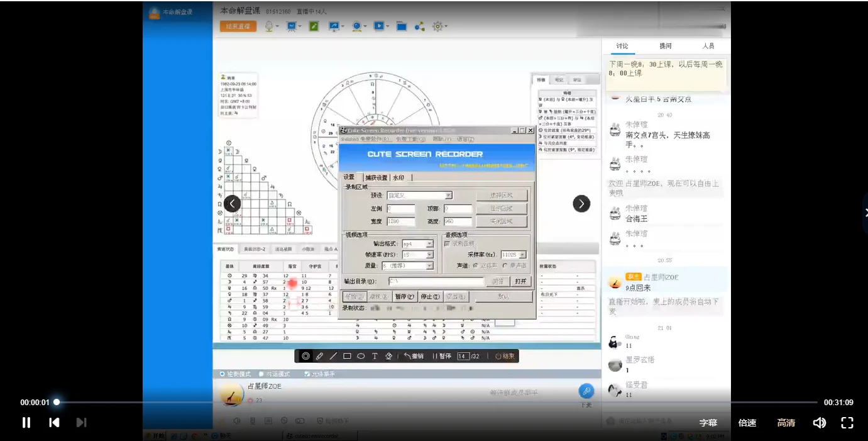Click the page number field showing 14
The image size is (868, 441).
[463, 356]
